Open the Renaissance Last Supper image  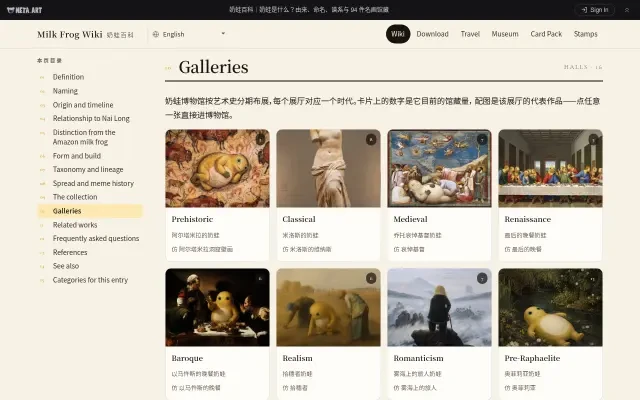click(x=550, y=168)
